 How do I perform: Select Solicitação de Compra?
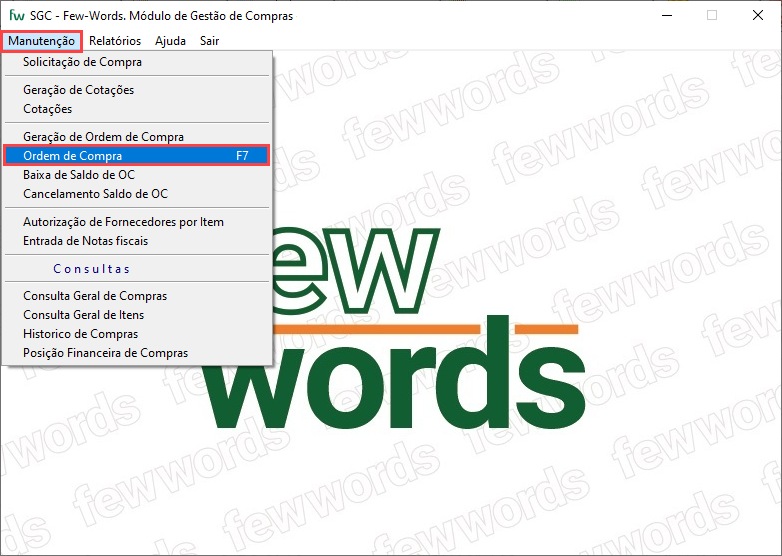point(137,62)
